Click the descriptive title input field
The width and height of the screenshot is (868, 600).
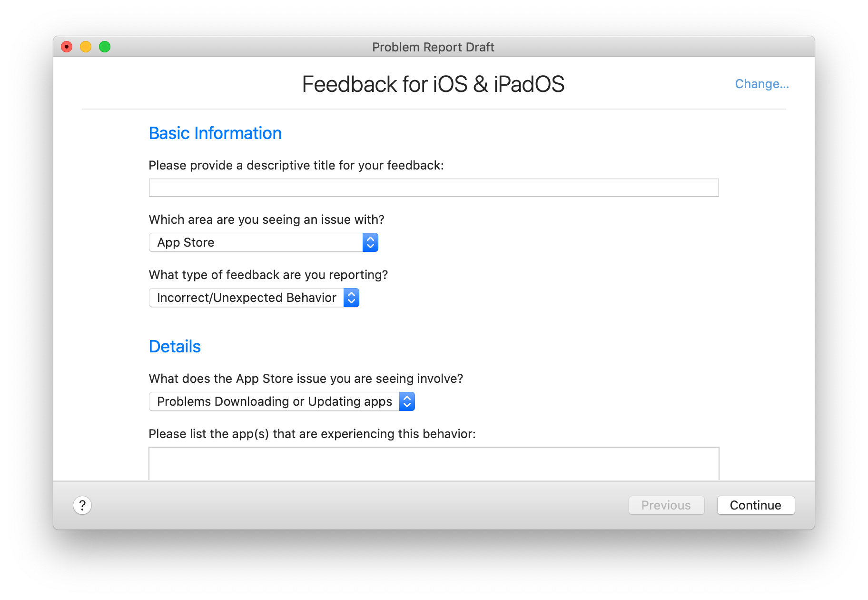[x=434, y=187]
